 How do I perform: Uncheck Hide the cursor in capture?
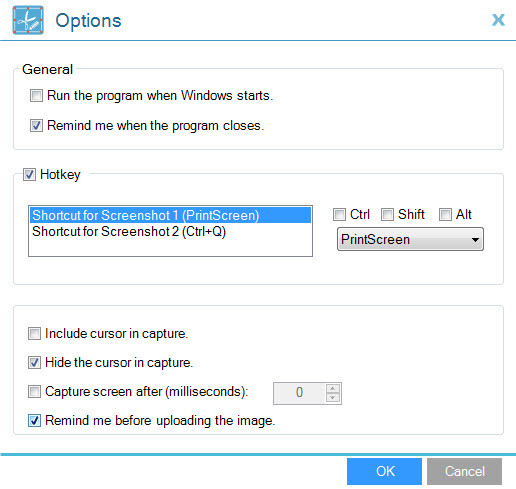point(34,362)
